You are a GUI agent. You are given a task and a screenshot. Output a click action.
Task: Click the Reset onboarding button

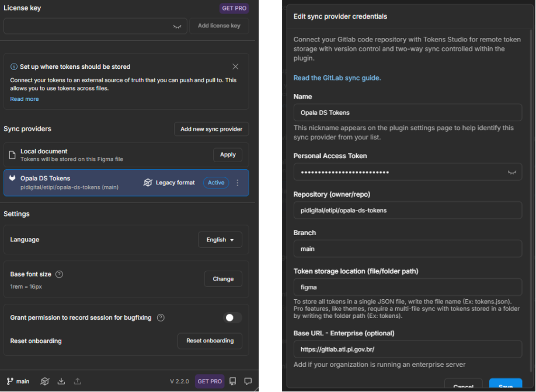(x=210, y=341)
